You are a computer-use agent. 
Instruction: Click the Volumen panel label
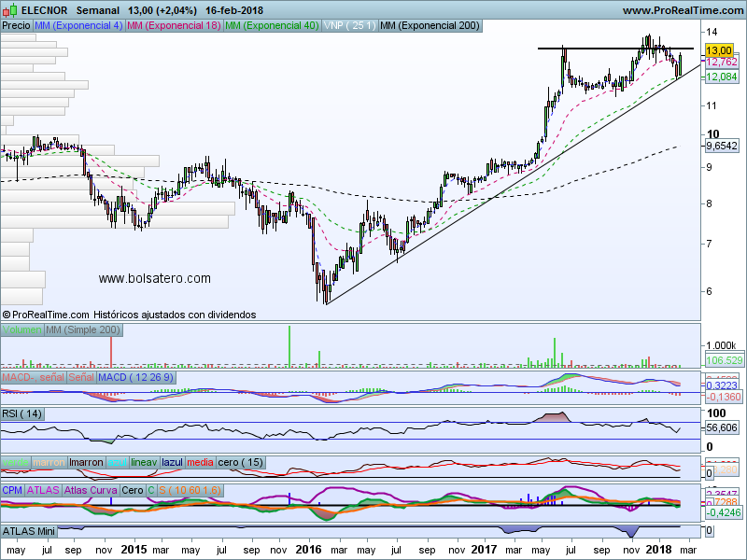click(x=21, y=330)
